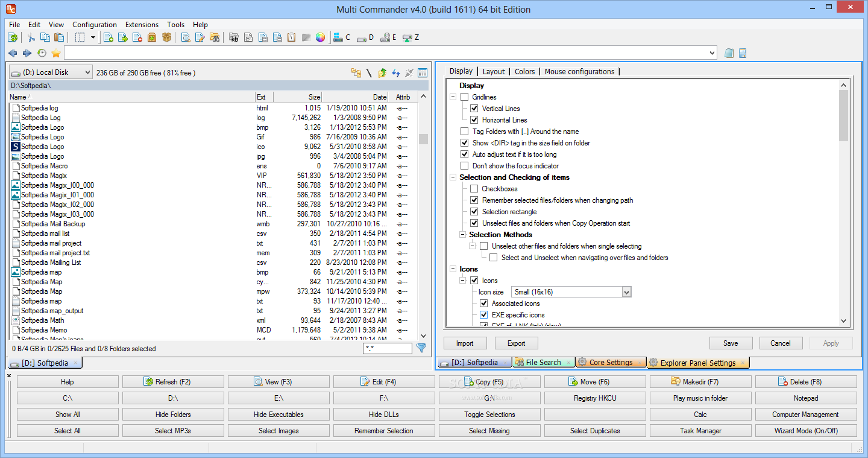Open the (D:) Local Disk drive dropdown
868x458 pixels.
coord(51,72)
